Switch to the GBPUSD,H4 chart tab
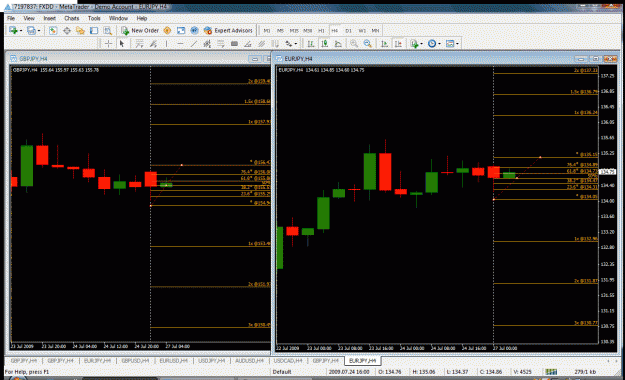Screen dimensions: 625x380 135,361
